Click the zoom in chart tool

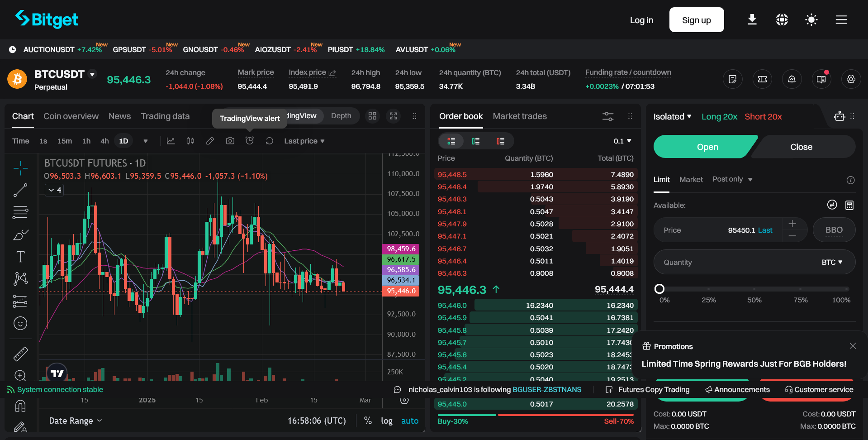pyautogui.click(x=20, y=375)
